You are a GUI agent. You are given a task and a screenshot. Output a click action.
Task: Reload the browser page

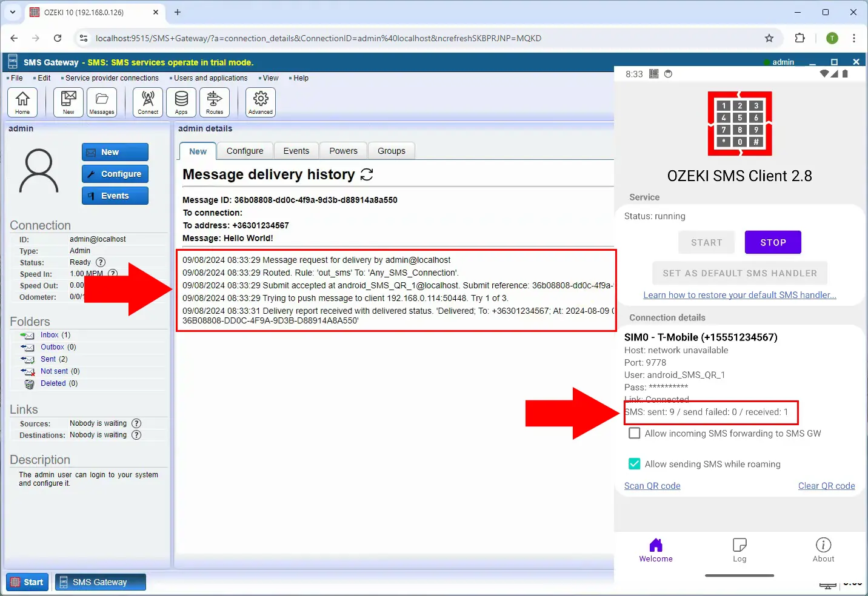pos(58,38)
